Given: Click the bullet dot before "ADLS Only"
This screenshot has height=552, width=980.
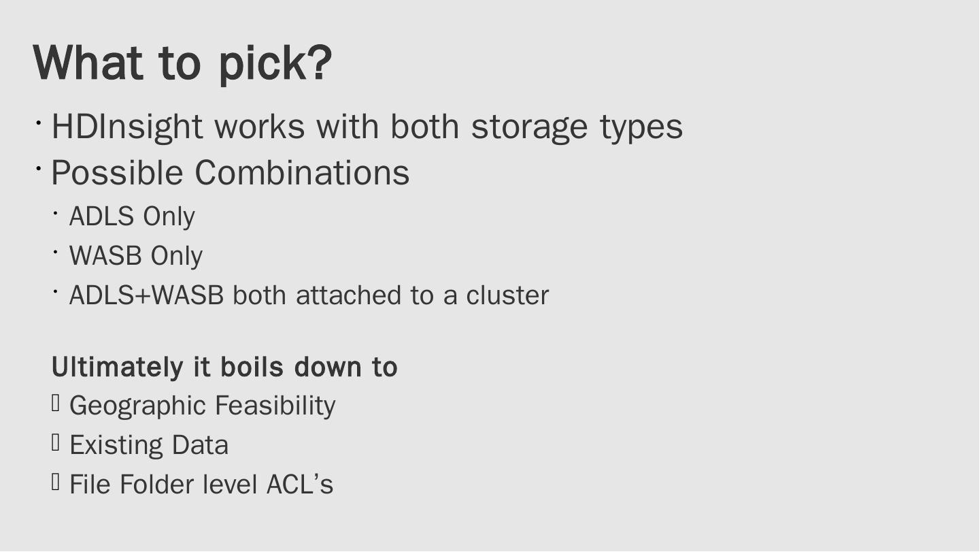Looking at the screenshot, I should [55, 214].
